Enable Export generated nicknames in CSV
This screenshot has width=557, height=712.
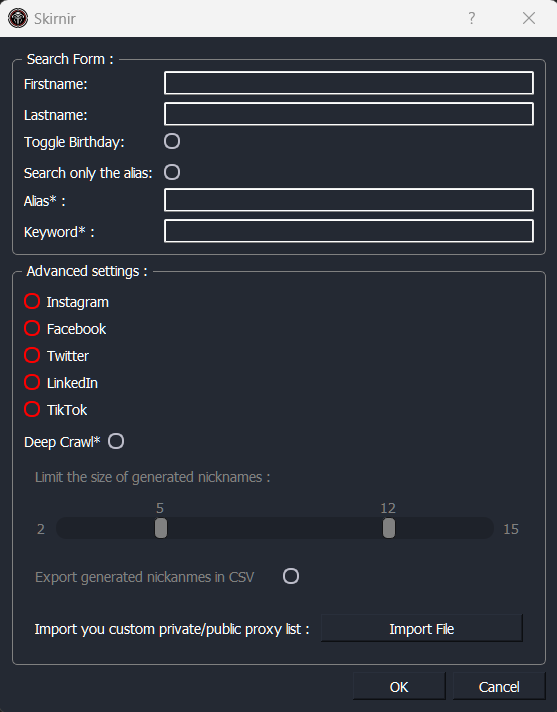coord(291,576)
